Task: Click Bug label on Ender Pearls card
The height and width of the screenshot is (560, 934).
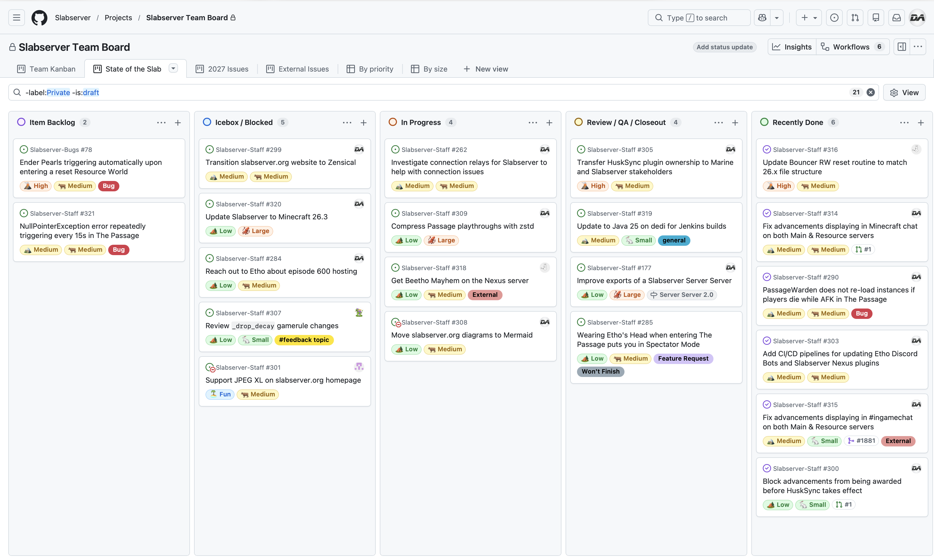Action: [x=108, y=186]
